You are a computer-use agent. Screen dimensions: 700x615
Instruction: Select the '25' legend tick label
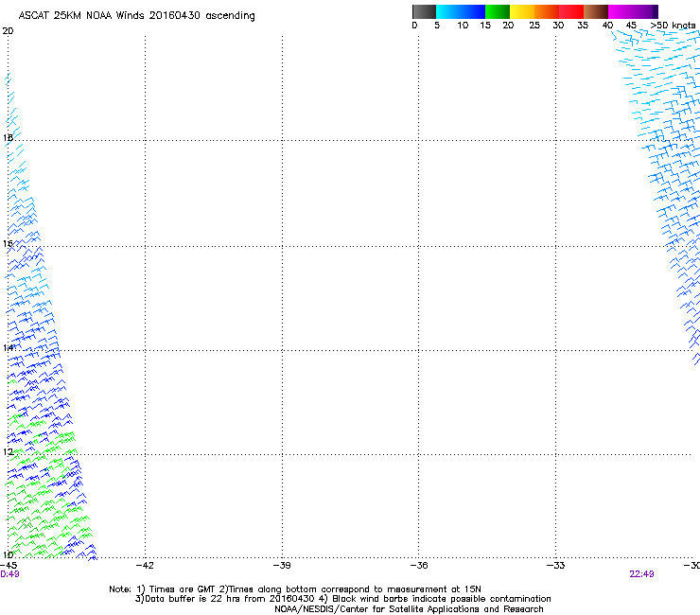tap(534, 26)
